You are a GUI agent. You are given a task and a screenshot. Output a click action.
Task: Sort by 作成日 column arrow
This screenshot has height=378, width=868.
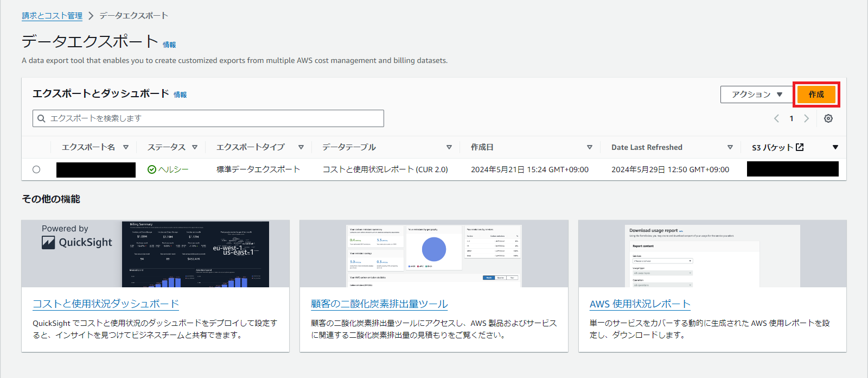tap(590, 147)
